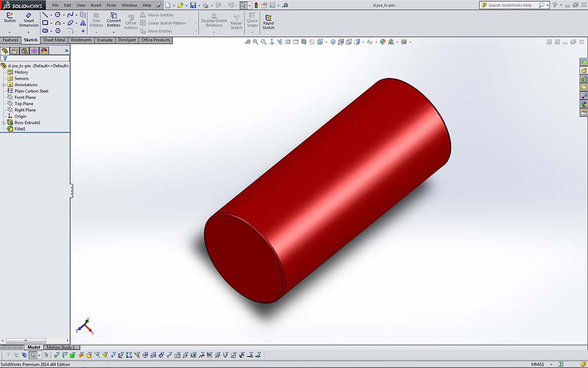This screenshot has height=368, width=588.
Task: Open the Insert menu
Action: tap(96, 5)
